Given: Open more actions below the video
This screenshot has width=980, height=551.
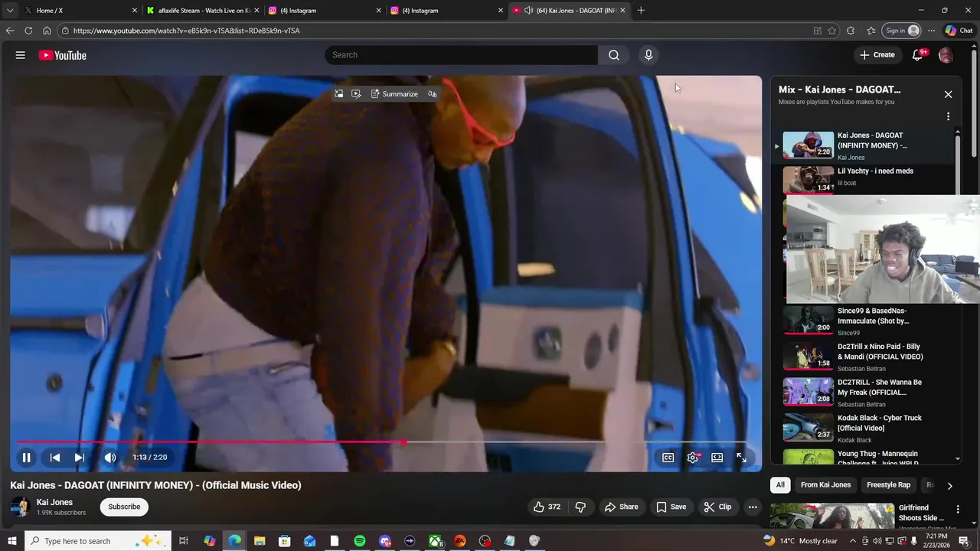Looking at the screenshot, I should 753,507.
